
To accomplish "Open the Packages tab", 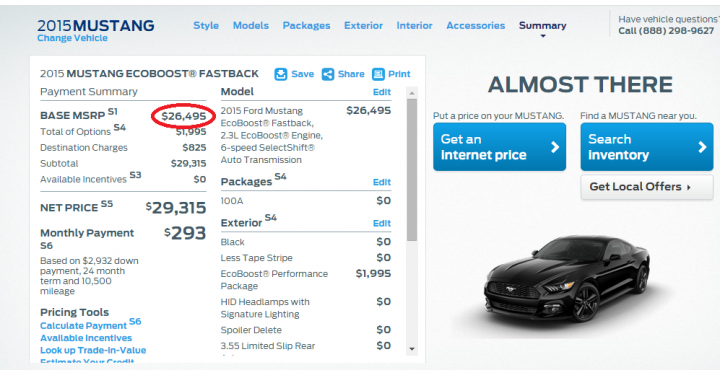I will (x=306, y=26).
